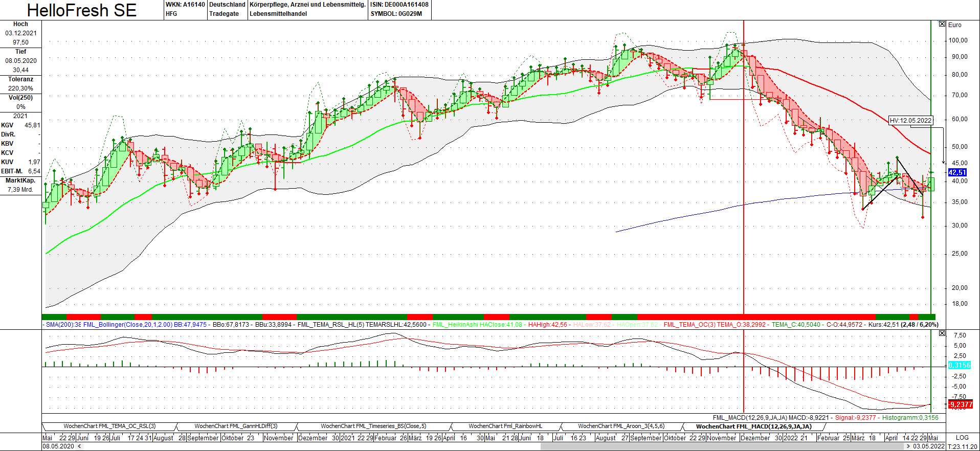Select the WochenChart FML_MACD(12,26,9,JA,JA) tab
The image size is (980, 451).
tap(754, 426)
